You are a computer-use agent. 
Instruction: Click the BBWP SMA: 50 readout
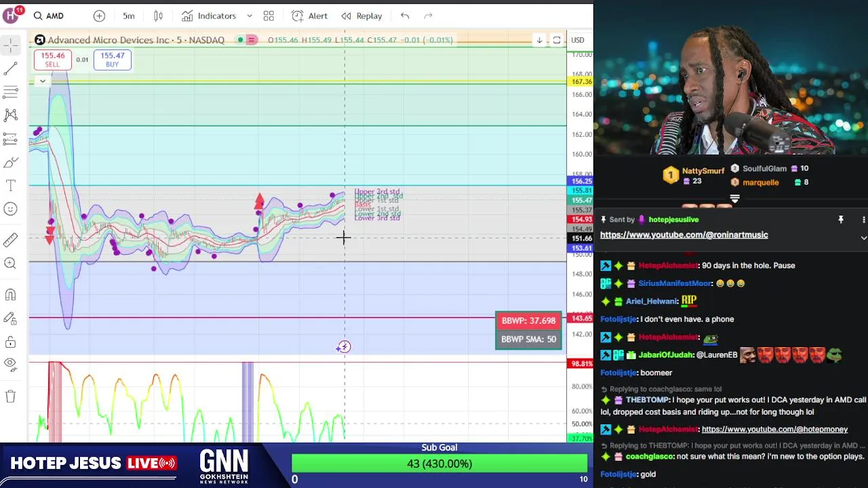tap(528, 339)
